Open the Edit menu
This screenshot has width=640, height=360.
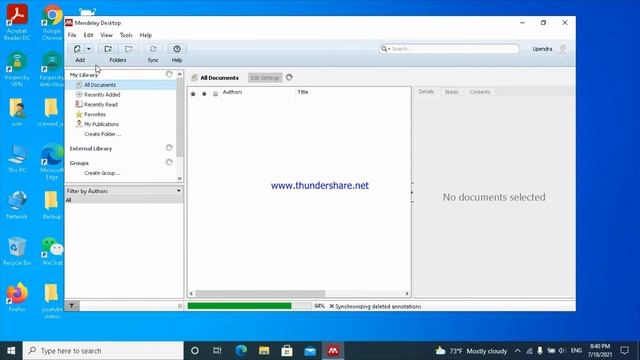pyautogui.click(x=88, y=35)
